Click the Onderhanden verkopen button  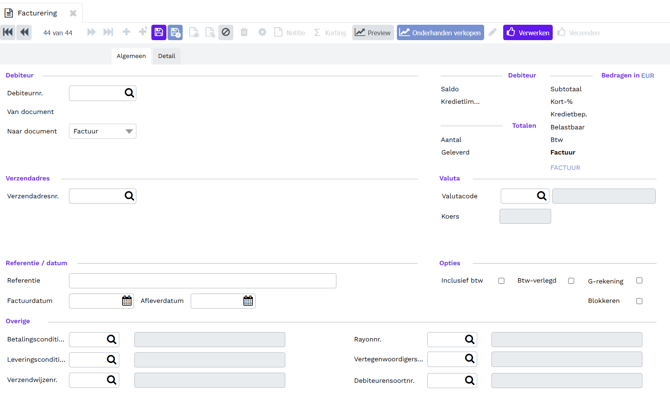coord(440,33)
